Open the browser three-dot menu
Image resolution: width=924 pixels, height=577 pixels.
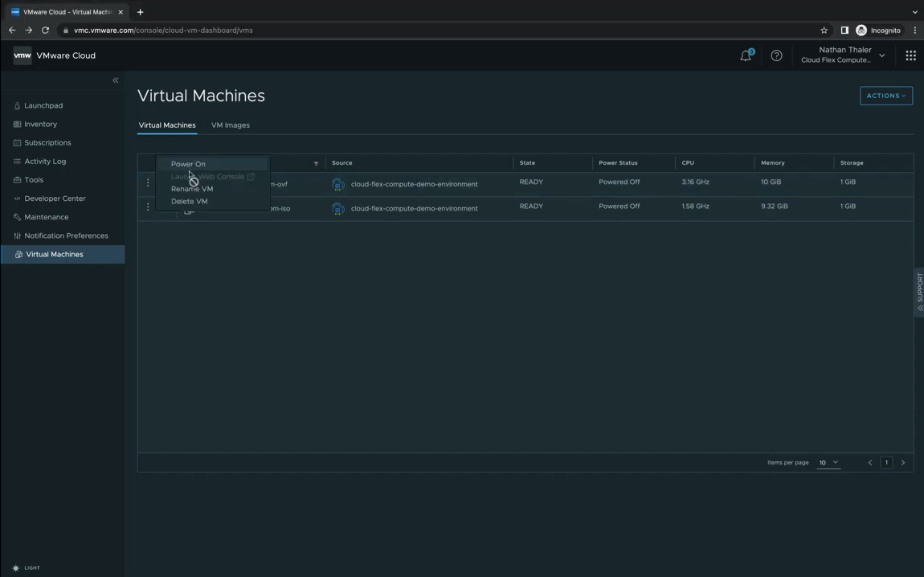point(915,30)
